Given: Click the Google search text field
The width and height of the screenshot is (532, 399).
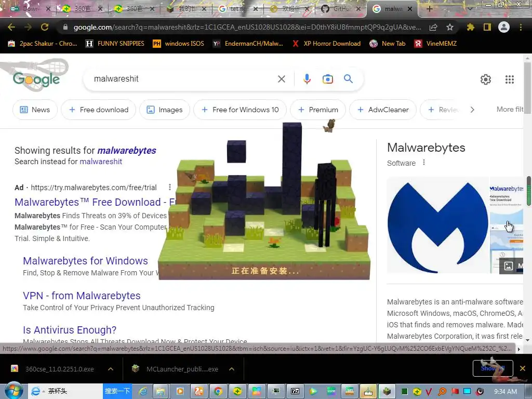Looking at the screenshot, I should (183, 79).
